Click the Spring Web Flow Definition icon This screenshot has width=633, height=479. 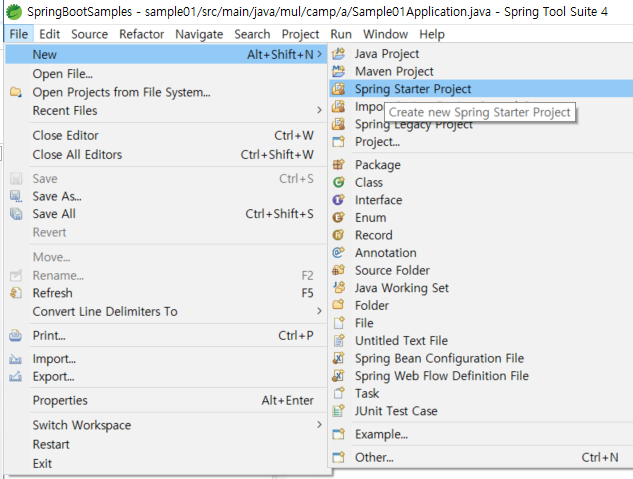coord(338,376)
